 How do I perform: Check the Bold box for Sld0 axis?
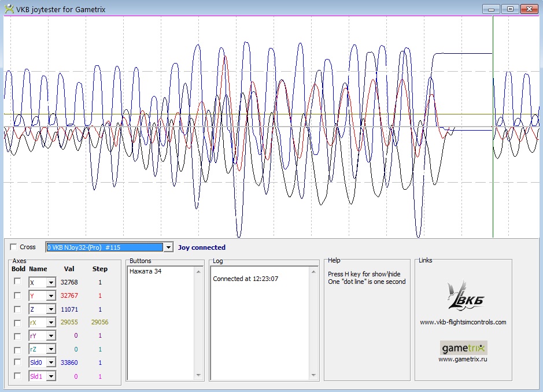[x=18, y=362]
